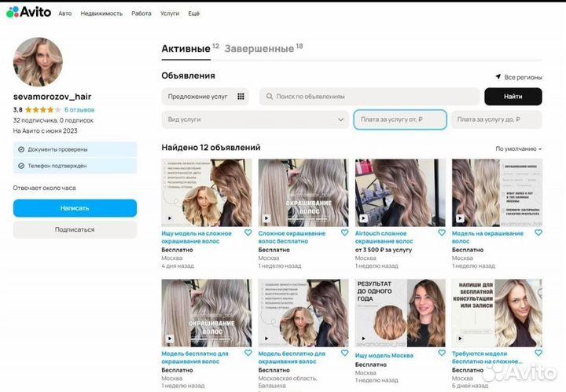The image size is (566, 392).
Task: Open the По умолчанию sort dropdown
Action: tap(518, 148)
